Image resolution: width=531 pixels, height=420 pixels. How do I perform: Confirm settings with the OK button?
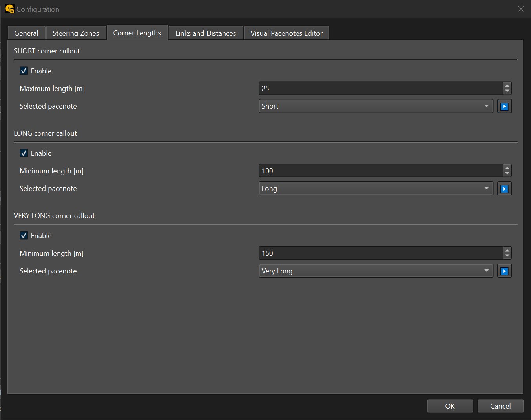point(450,406)
